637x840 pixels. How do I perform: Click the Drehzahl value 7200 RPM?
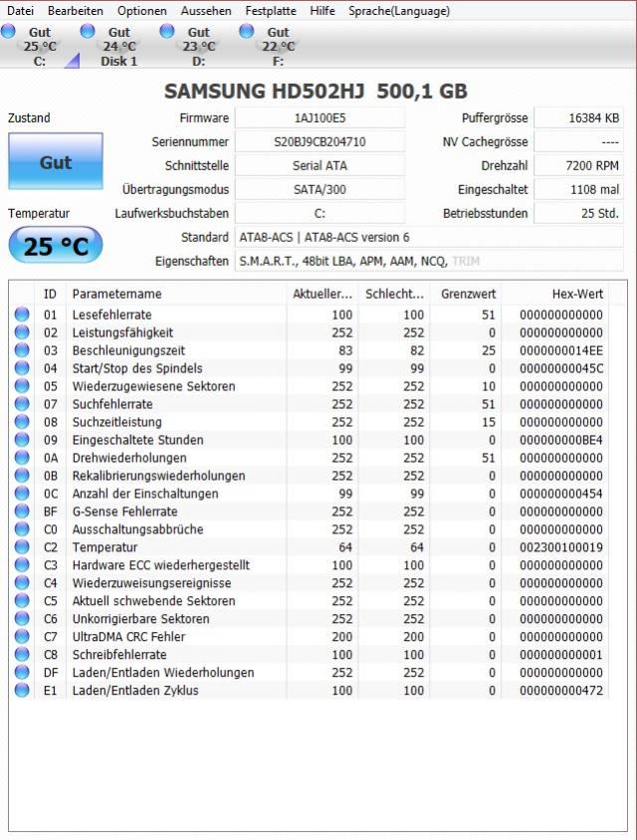(x=579, y=165)
